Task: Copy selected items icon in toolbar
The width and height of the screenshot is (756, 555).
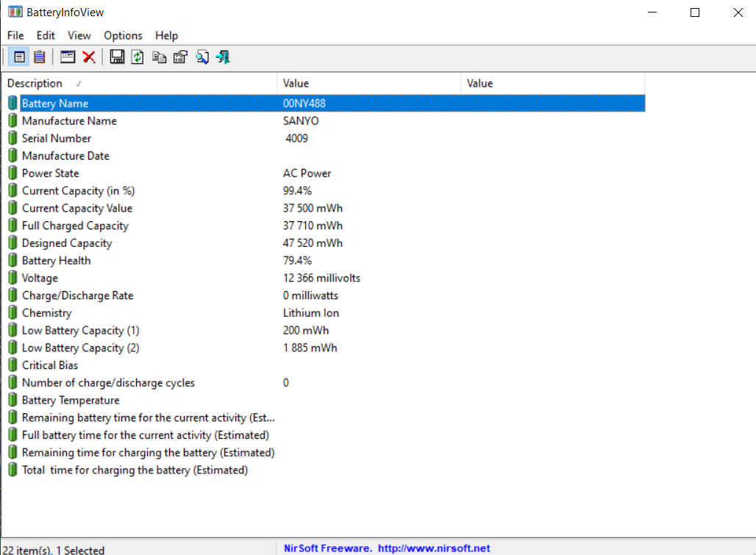Action: (159, 57)
